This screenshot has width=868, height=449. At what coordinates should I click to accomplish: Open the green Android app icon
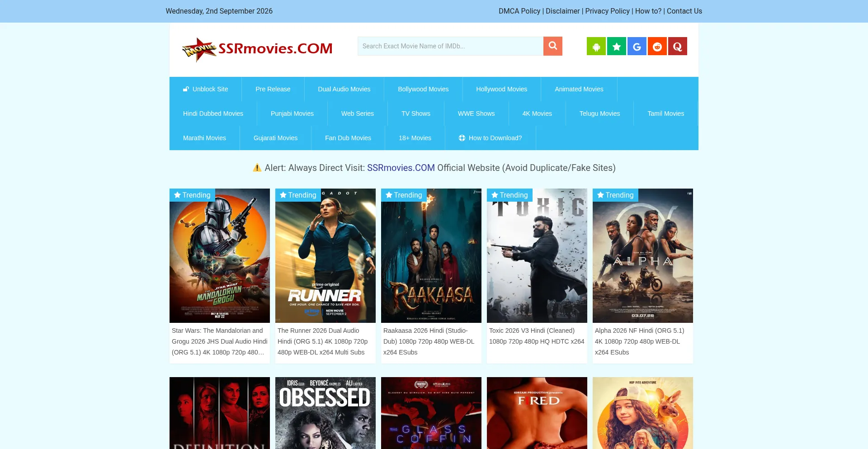(596, 46)
